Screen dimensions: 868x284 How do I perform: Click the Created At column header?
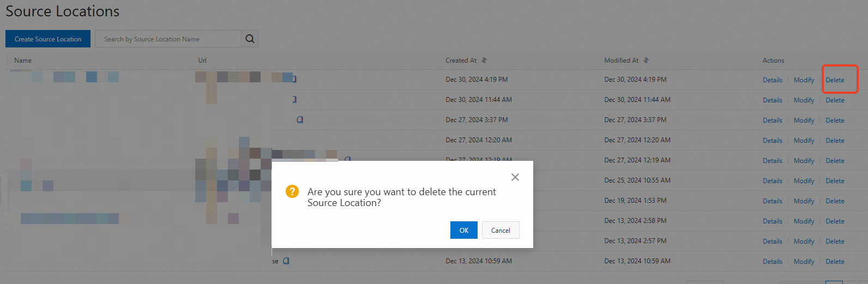tap(461, 61)
